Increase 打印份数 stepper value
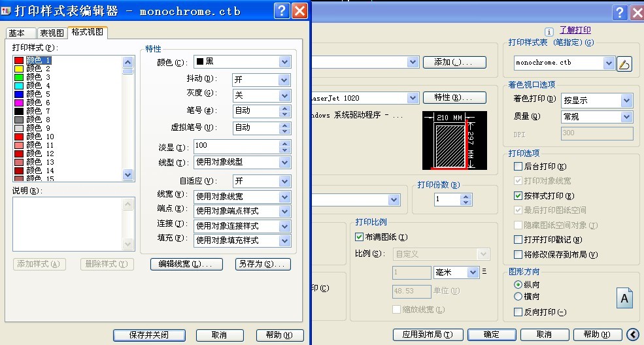Screen dimensions: 644x345 click(466, 197)
